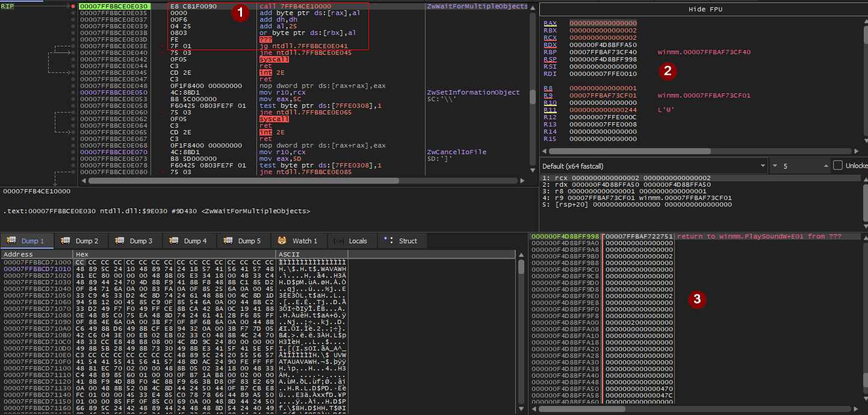Open the Struct tab
868x415 pixels.
[402, 241]
